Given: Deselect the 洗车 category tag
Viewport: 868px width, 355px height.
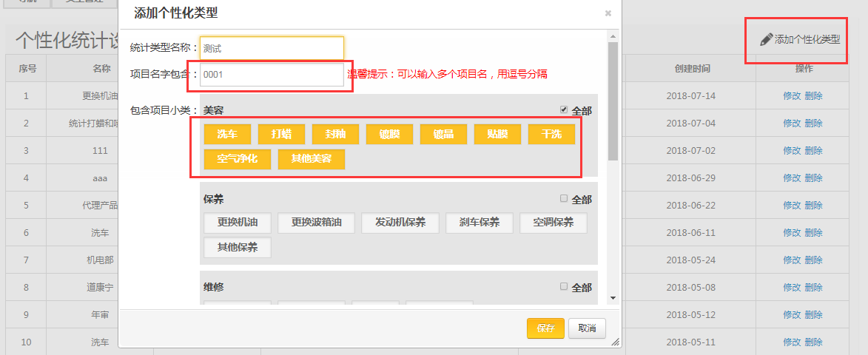Looking at the screenshot, I should [227, 134].
